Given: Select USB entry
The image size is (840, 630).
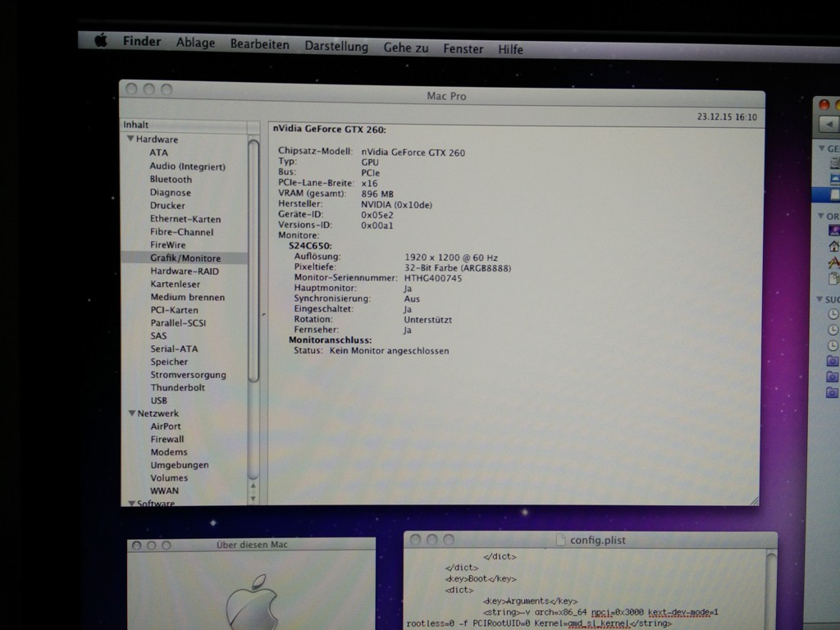Looking at the screenshot, I should pyautogui.click(x=158, y=400).
